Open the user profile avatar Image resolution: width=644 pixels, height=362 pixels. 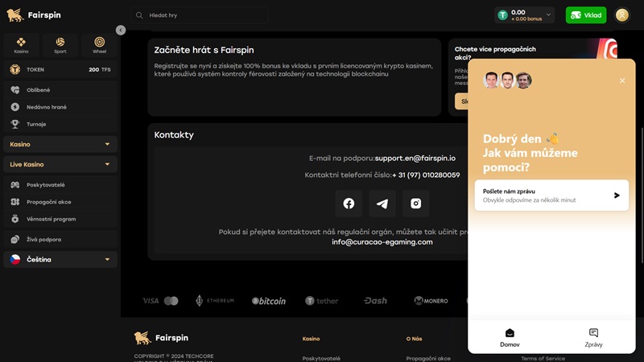[x=621, y=15]
